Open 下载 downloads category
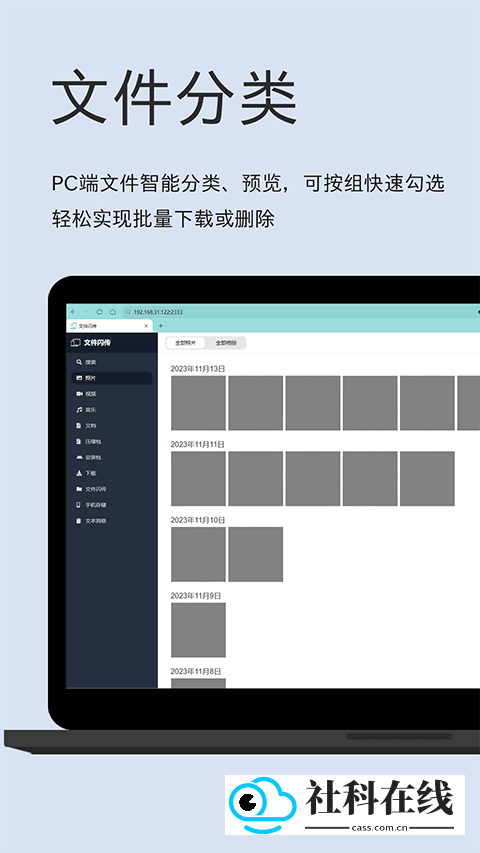Screen dimensions: 480x853 (111, 473)
